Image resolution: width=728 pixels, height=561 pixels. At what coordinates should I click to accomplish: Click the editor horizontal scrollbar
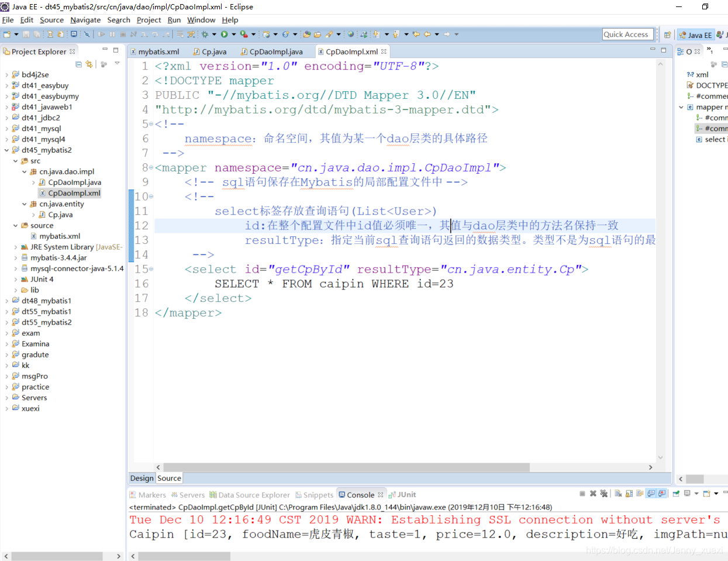coord(346,467)
